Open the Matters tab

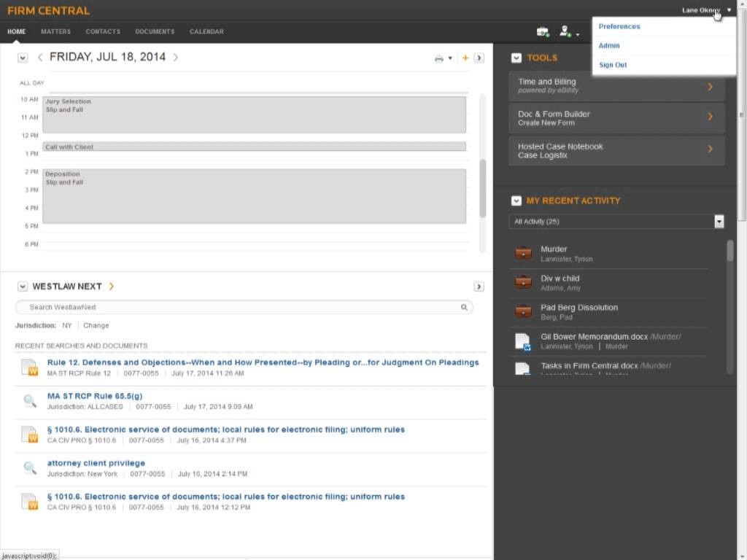[55, 31]
